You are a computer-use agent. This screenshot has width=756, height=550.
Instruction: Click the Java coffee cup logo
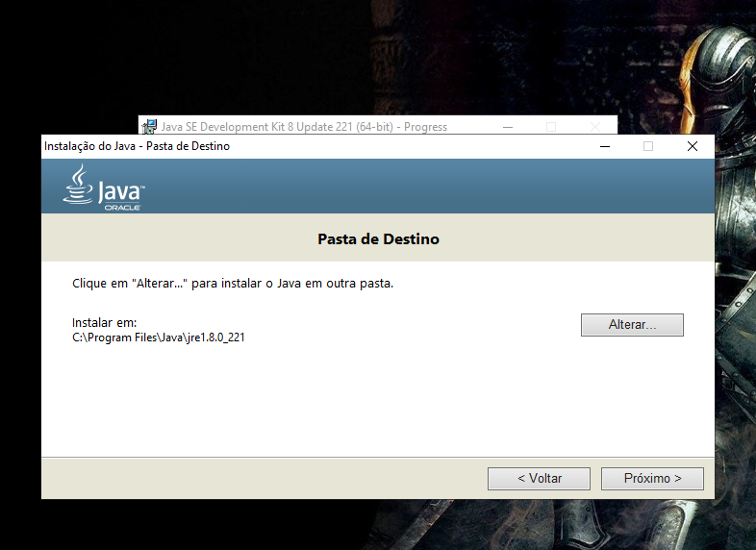point(79,183)
